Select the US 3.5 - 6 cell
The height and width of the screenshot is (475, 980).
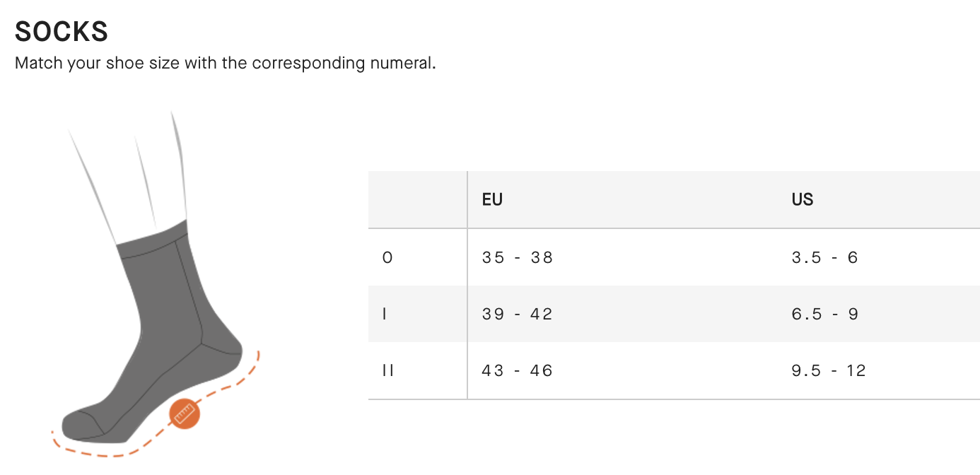coord(824,257)
